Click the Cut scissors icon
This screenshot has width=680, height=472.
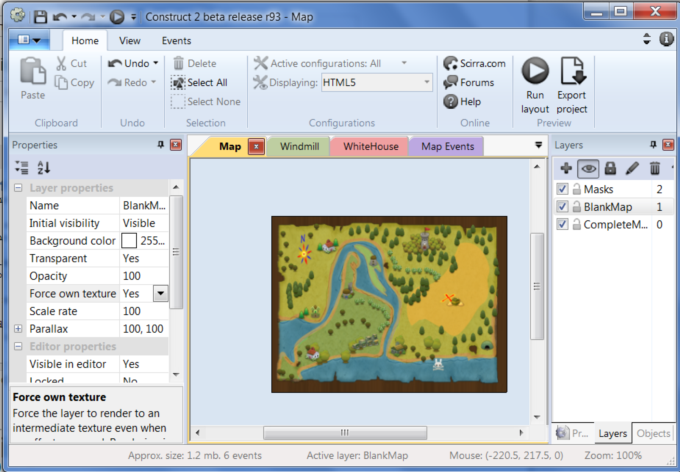click(x=61, y=63)
